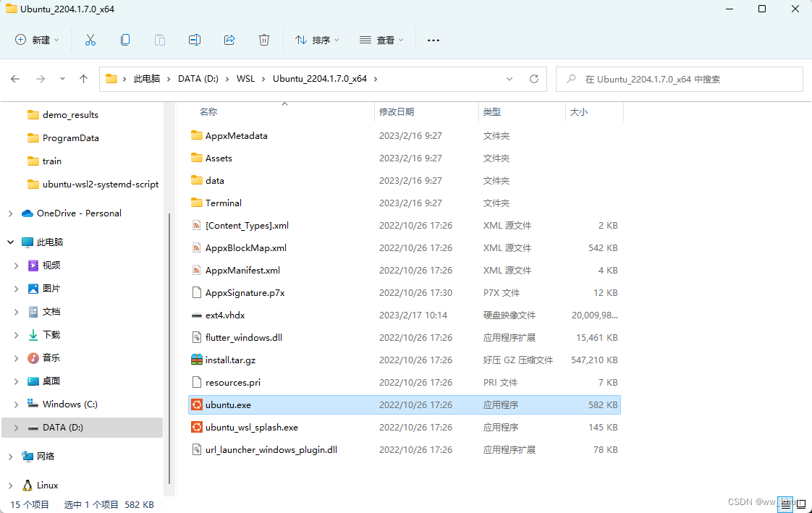The image size is (812, 513).
Task: Open address bar history dropdown
Action: [509, 79]
